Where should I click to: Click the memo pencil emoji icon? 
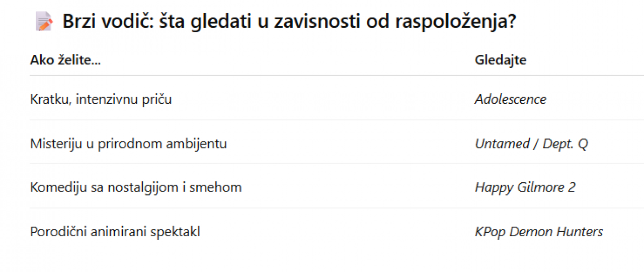tap(44, 22)
